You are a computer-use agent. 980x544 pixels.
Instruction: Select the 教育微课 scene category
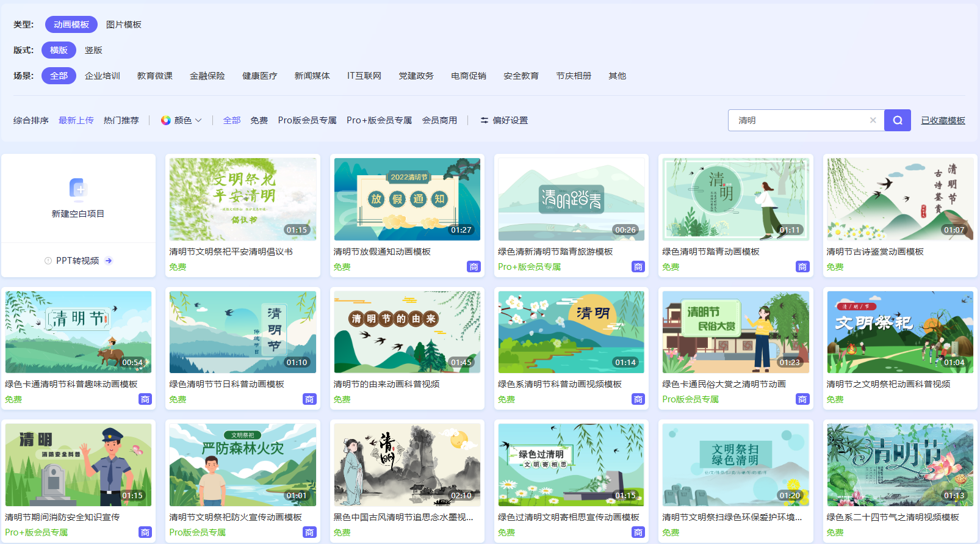click(155, 76)
